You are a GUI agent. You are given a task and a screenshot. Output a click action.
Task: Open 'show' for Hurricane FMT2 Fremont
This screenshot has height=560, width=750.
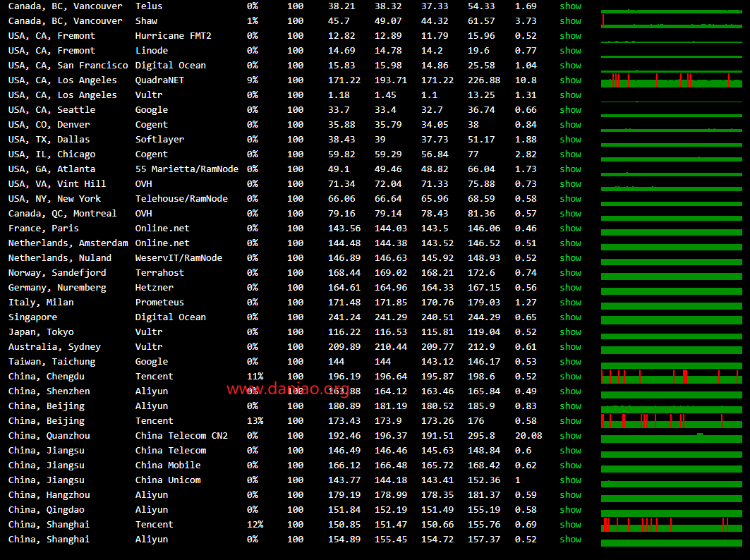[570, 36]
